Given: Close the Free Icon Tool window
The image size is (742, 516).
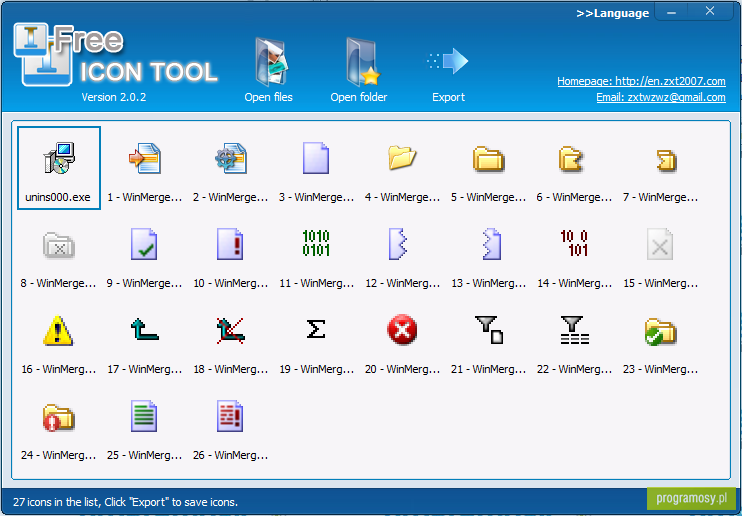Looking at the screenshot, I should coord(710,11).
